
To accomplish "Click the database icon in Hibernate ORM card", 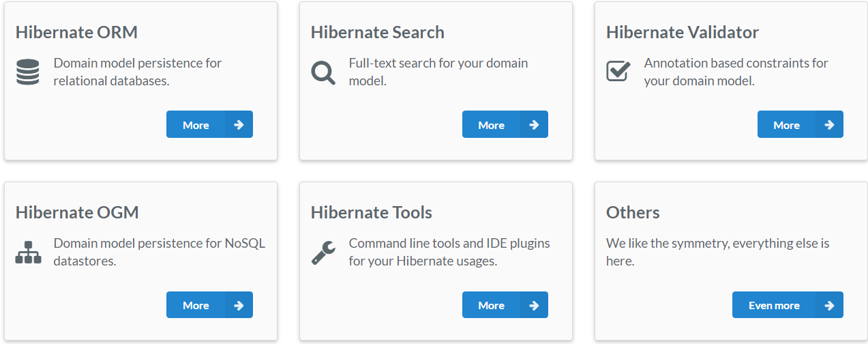I will tap(28, 72).
